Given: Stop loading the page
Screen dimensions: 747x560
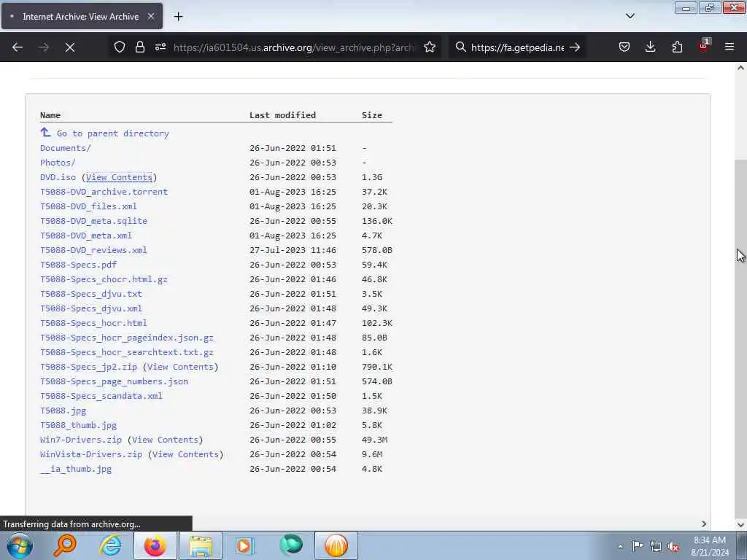Looking at the screenshot, I should coord(70,47).
